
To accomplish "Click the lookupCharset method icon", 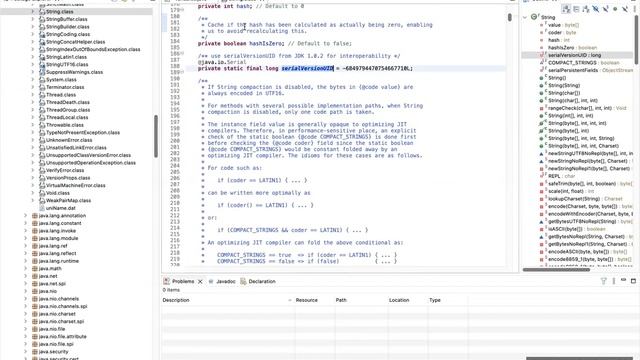I will [x=542, y=199].
